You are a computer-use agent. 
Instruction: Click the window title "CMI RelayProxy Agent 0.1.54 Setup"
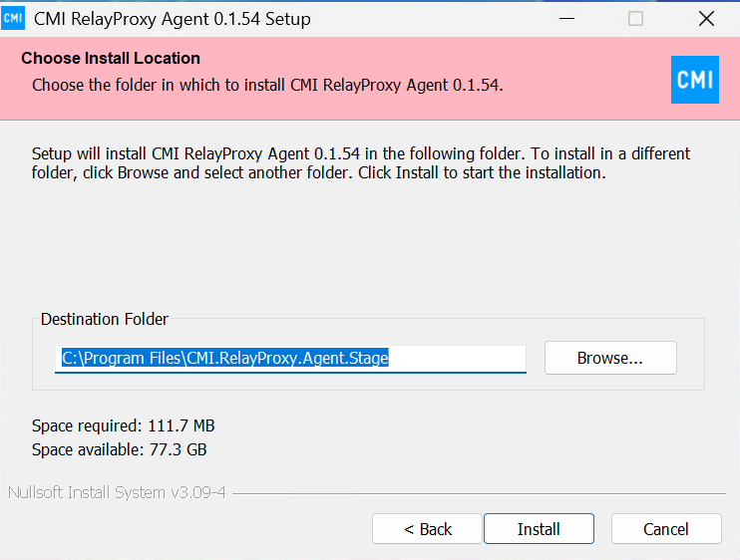(x=173, y=19)
